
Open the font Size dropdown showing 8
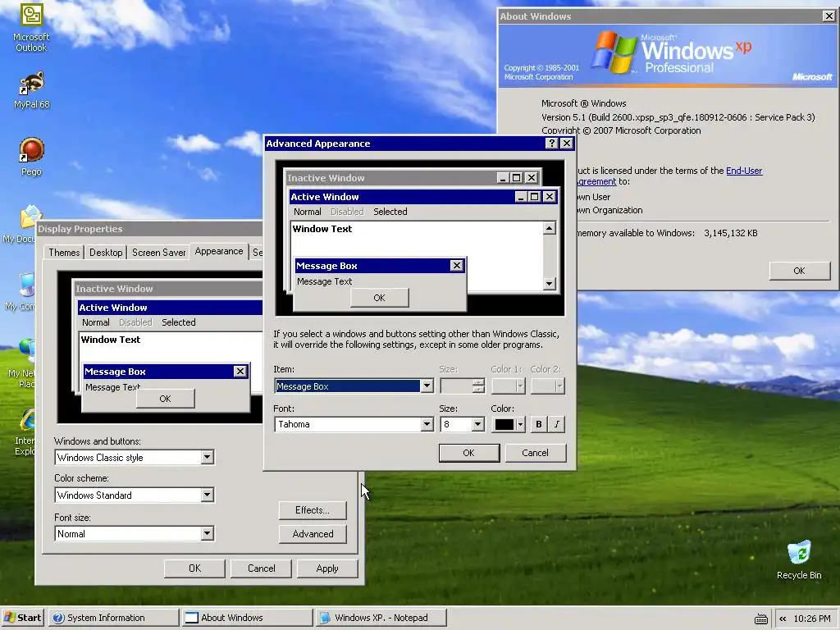point(477,424)
